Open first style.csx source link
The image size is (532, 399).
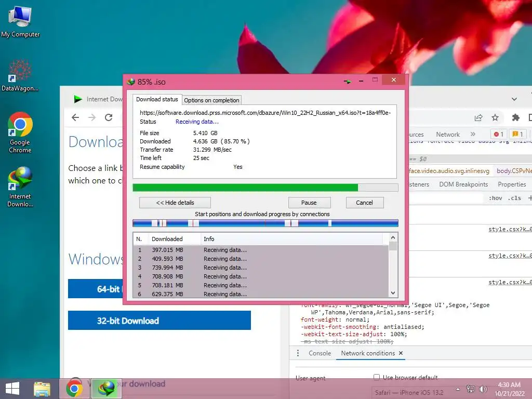click(510, 229)
